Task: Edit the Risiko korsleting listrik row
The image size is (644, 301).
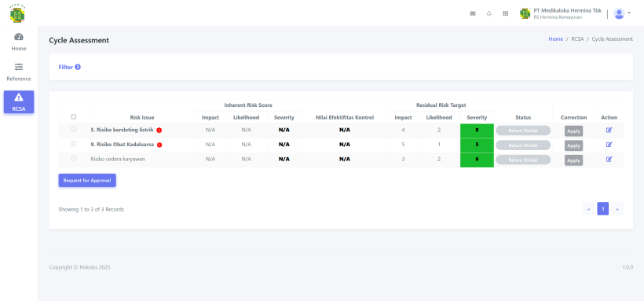Action: (x=609, y=130)
